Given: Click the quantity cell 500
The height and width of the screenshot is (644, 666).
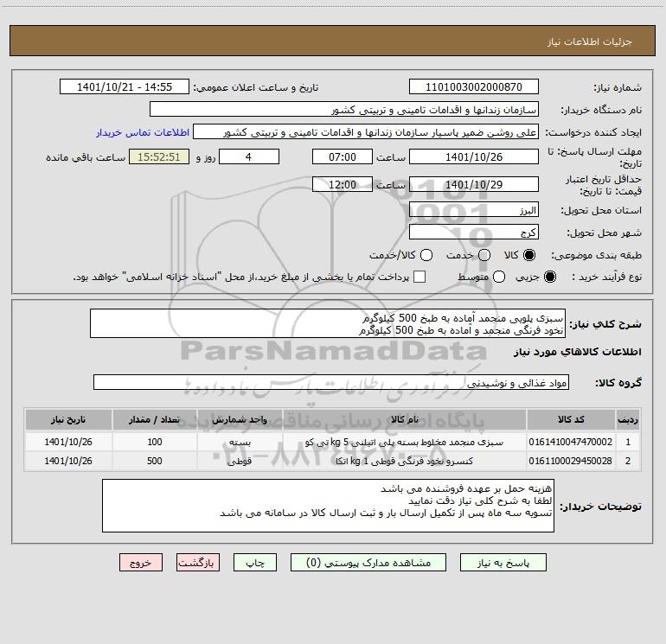Looking at the screenshot, I should point(155,461).
